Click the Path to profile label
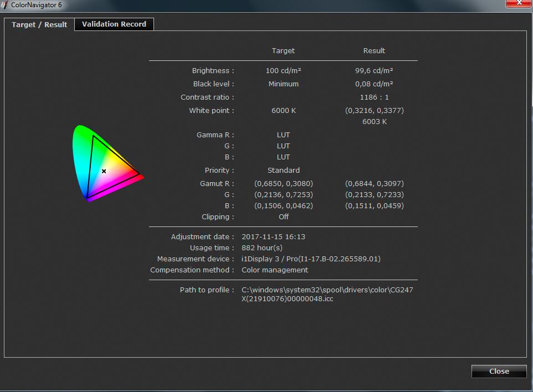Screen dimensions: 533x392 click(x=207, y=290)
